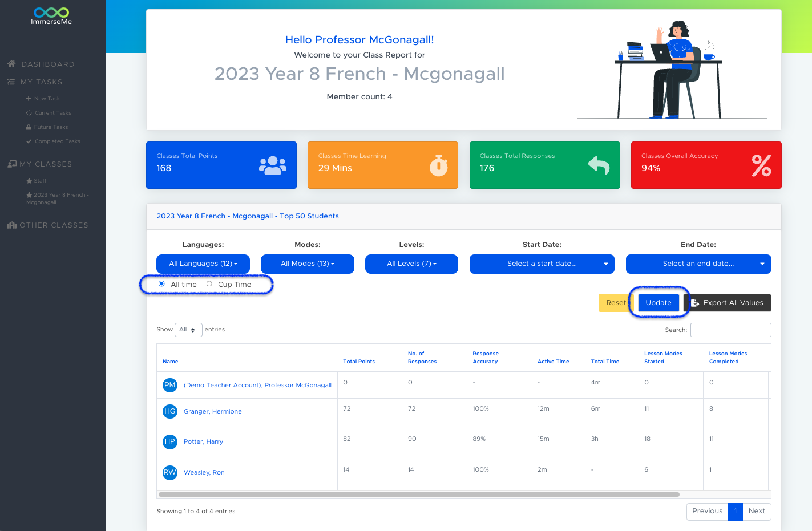The width and height of the screenshot is (812, 531).
Task: Click the HP avatar for Harry Potter
Action: [170, 441]
